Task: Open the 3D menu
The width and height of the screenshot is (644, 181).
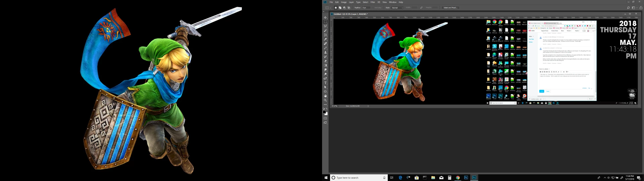Action: (379, 2)
